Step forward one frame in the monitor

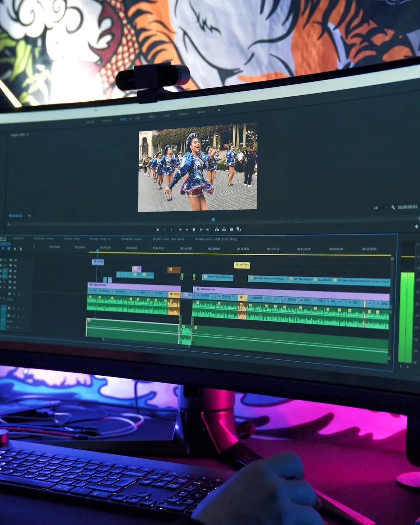tap(201, 230)
